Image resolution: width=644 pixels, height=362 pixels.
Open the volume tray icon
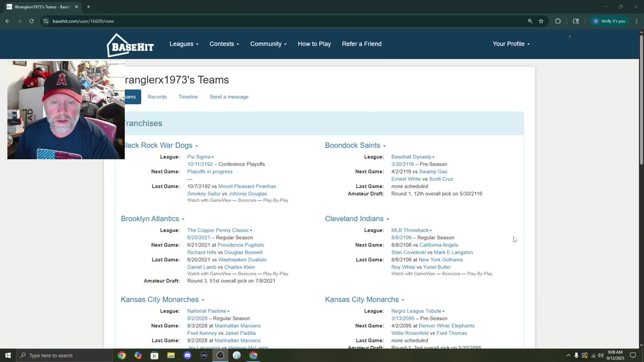601,355
